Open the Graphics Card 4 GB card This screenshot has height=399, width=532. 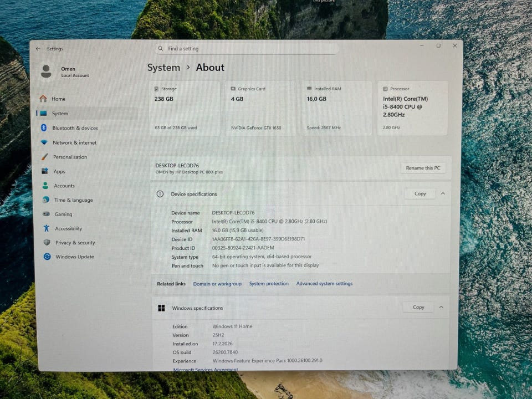pos(260,108)
